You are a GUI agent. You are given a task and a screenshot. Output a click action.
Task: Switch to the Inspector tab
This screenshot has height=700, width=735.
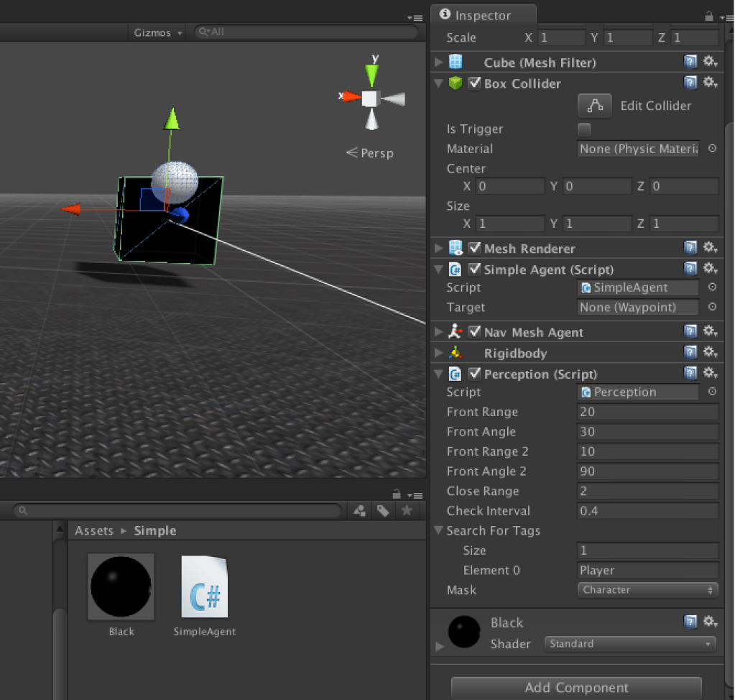click(483, 14)
